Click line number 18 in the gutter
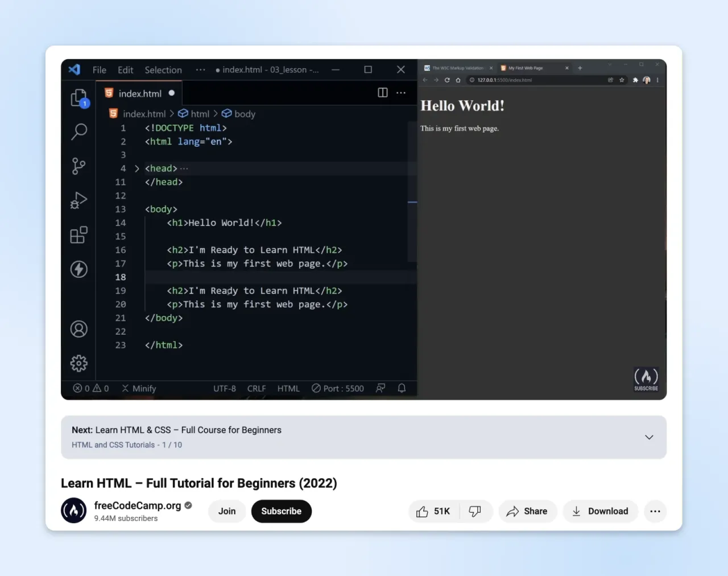 tap(121, 277)
